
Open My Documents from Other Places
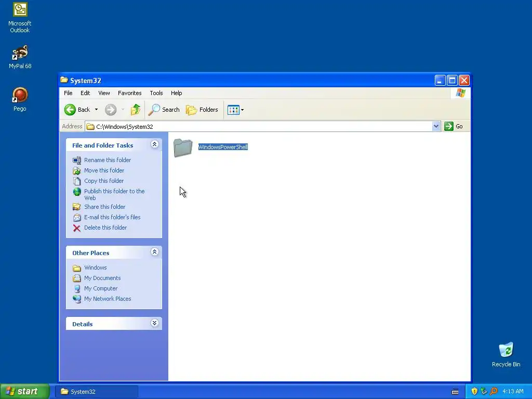pyautogui.click(x=102, y=278)
